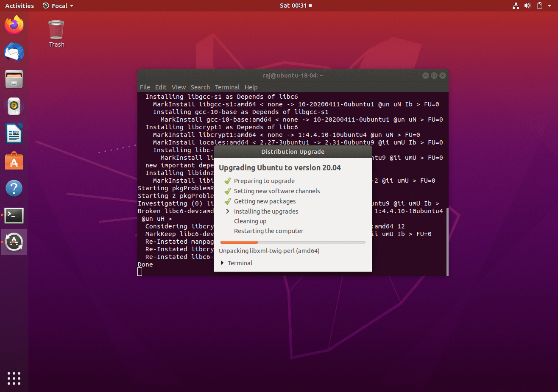Viewport: 558px width, 392px height.
Task: Select Software Updater icon in dock
Action: pyautogui.click(x=14, y=242)
